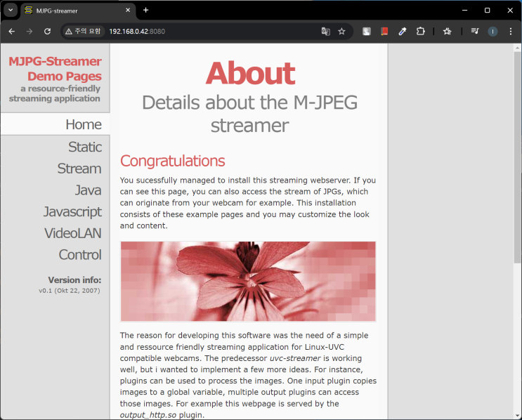
Task: Activate the eyedropper color picker extension
Action: (x=403, y=32)
